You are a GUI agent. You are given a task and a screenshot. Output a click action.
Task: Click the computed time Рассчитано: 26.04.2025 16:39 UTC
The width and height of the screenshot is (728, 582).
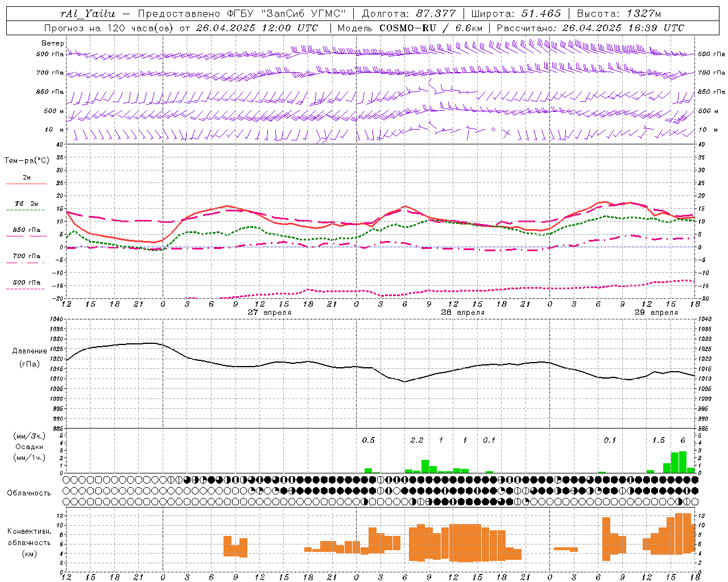pyautogui.click(x=590, y=28)
